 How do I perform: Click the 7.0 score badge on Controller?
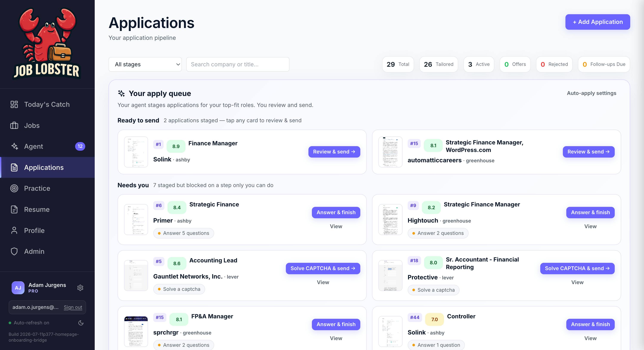tap(435, 319)
